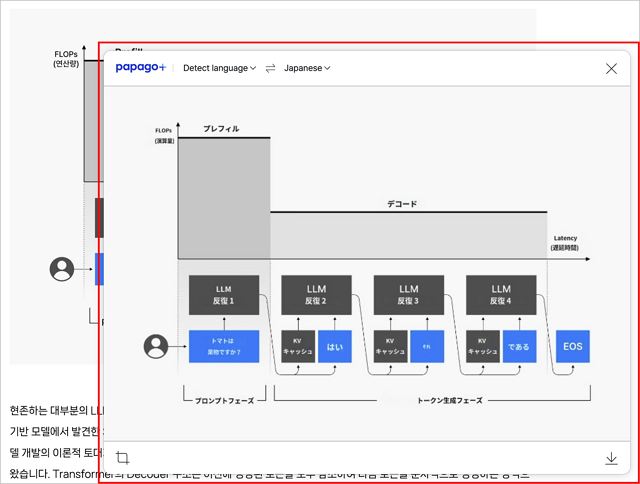Click the blue トマトは prompt box
The width and height of the screenshot is (640, 484).
coord(224,347)
